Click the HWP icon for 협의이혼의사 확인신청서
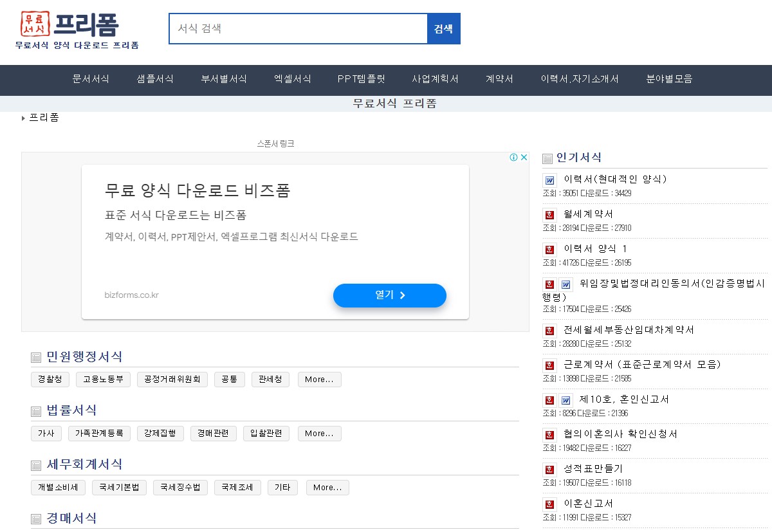The height and width of the screenshot is (532, 772). 549,435
